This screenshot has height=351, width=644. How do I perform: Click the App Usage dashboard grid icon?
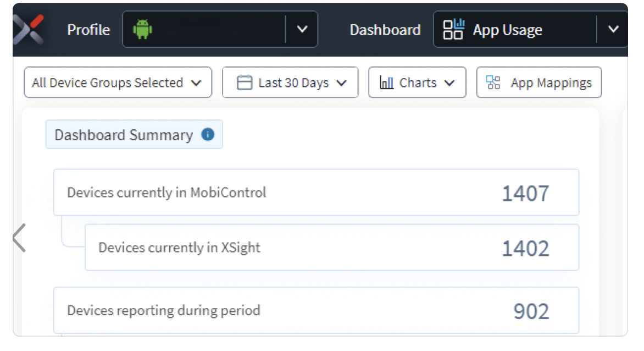point(453,30)
